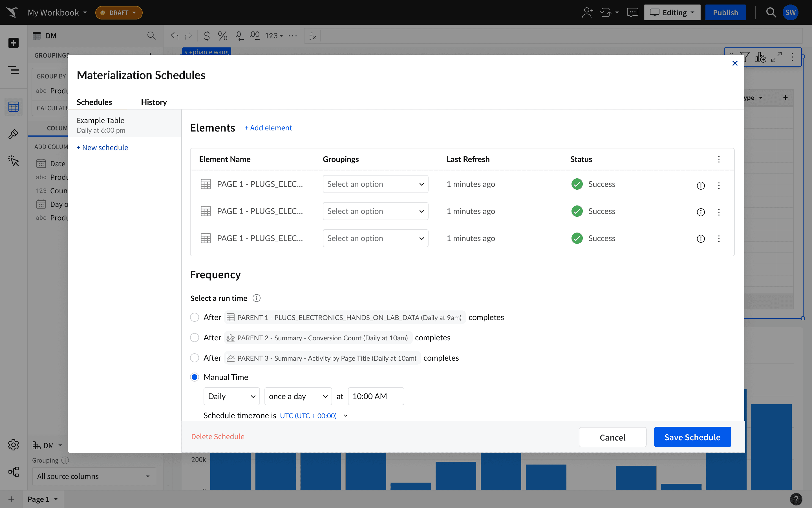Viewport: 812px width, 508px height.
Task: Open the All source columns grouping dropdown
Action: (94, 476)
